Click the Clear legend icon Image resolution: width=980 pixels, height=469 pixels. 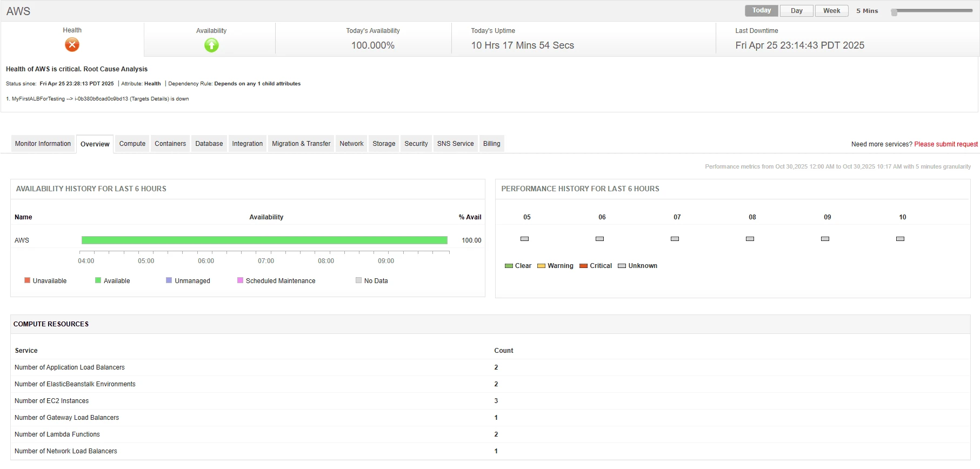click(509, 266)
